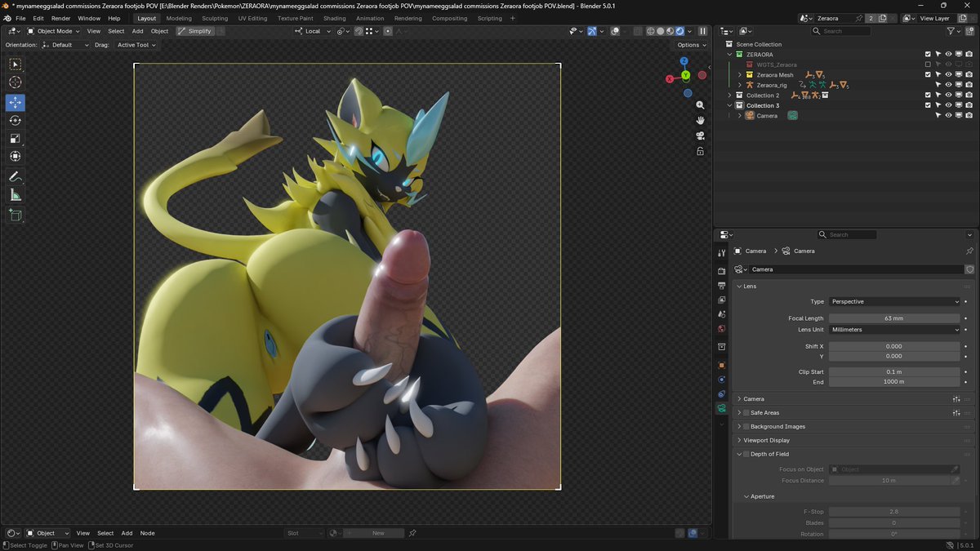Switch to the Shading workspace tab
The height and width of the screenshot is (551, 980).
tap(334, 18)
